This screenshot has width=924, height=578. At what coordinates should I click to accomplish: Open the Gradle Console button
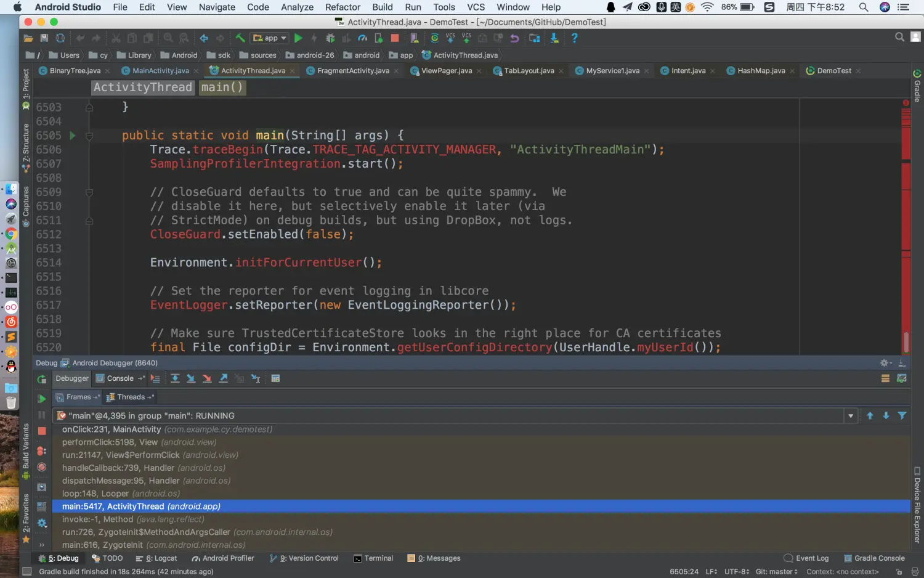[x=874, y=558]
